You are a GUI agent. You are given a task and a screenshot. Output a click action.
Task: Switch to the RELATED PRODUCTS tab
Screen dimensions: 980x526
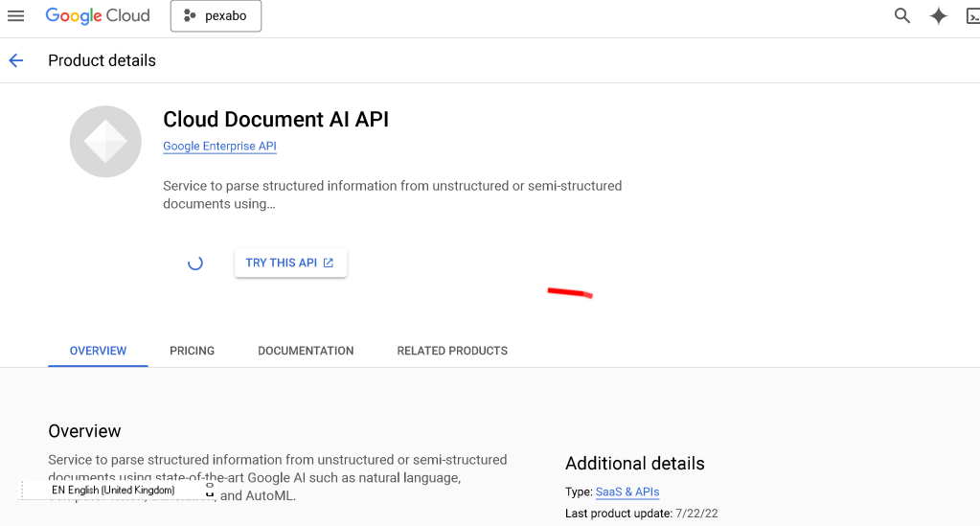[452, 351]
